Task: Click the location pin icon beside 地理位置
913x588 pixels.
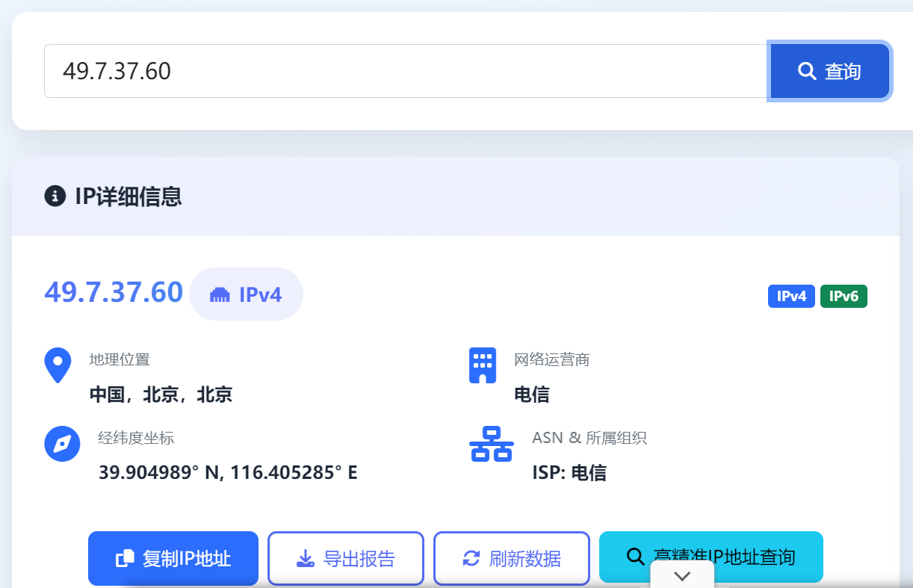Action: (58, 365)
